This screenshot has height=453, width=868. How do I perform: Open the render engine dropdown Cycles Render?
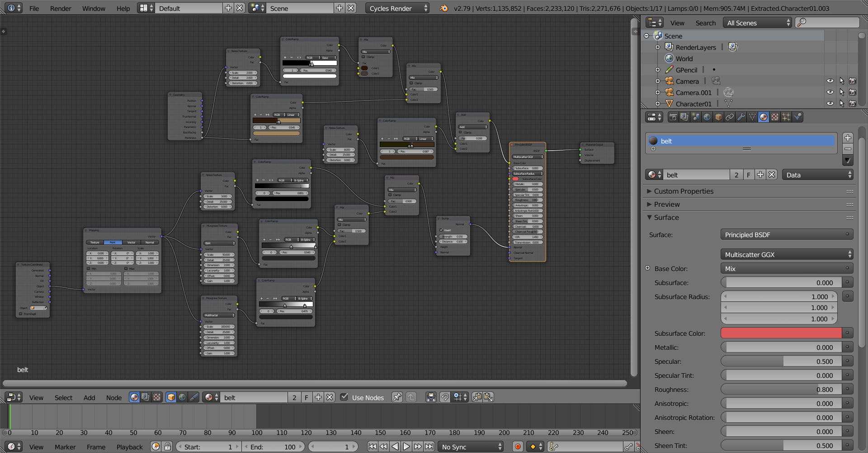click(x=397, y=8)
